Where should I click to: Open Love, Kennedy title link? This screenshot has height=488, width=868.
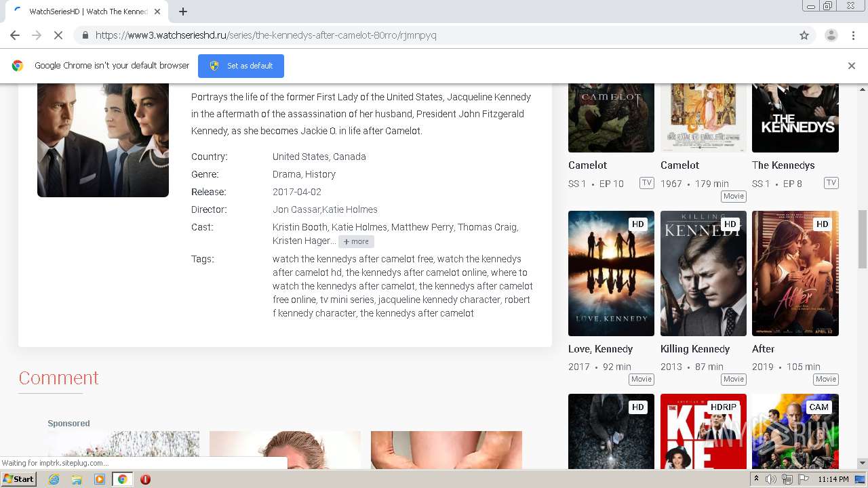[x=600, y=349]
